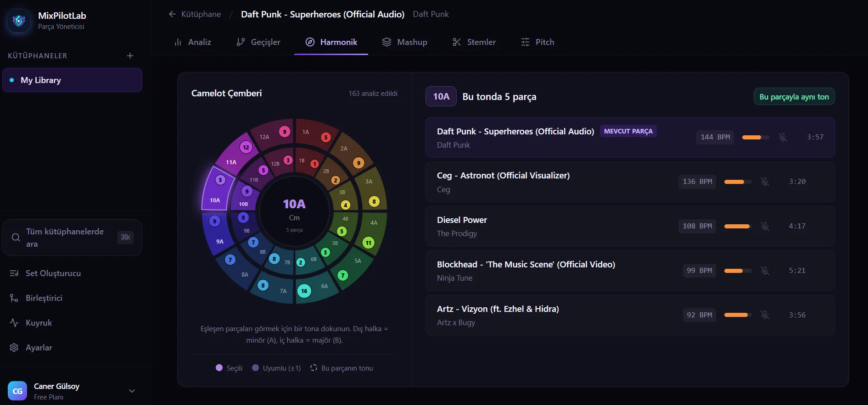Open Birleştirici from the sidebar

(x=44, y=298)
